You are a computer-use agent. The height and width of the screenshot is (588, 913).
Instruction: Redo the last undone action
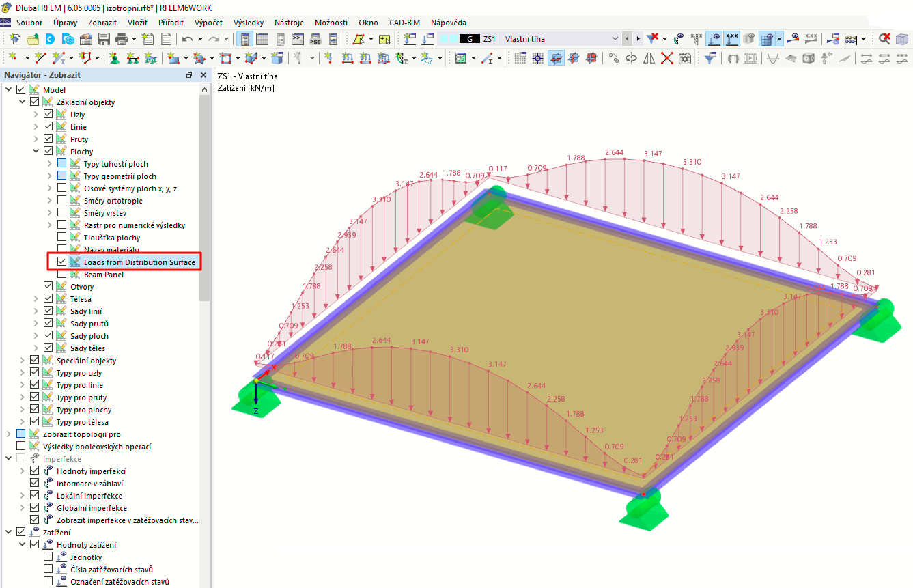point(214,39)
